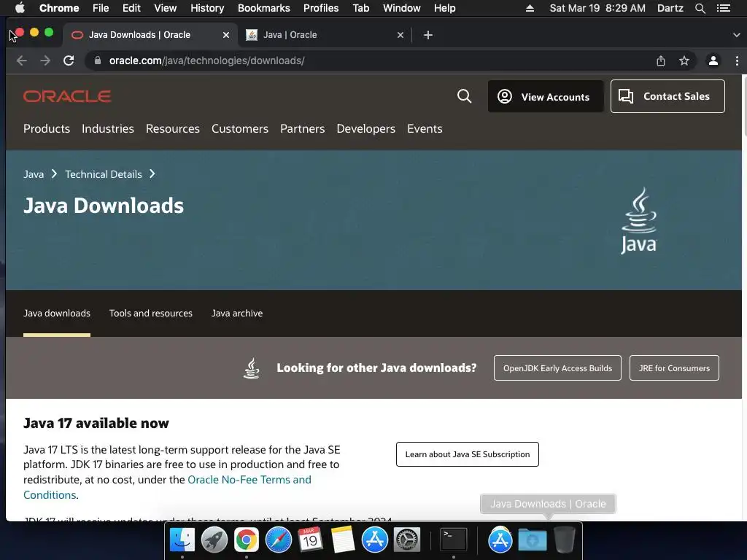This screenshot has width=747, height=560.
Task: Open System Preferences from the Dock
Action: click(x=407, y=540)
